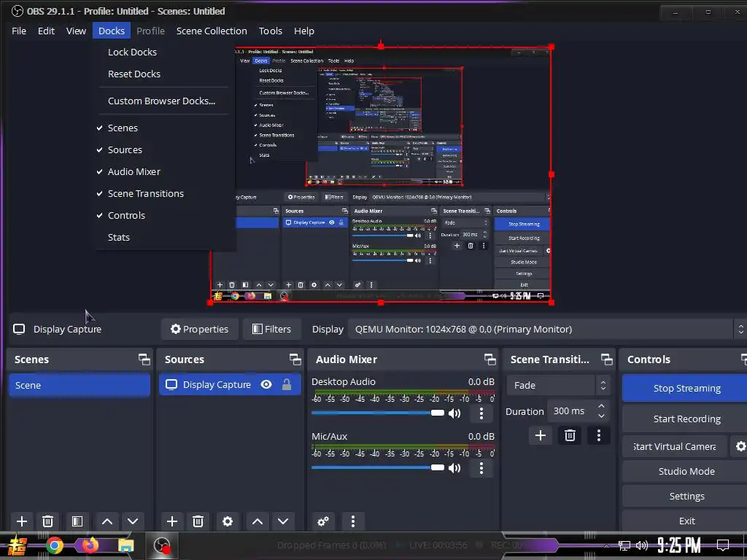Image resolution: width=747 pixels, height=560 pixels.
Task: Float the Audio Mixer dock
Action: point(489,359)
